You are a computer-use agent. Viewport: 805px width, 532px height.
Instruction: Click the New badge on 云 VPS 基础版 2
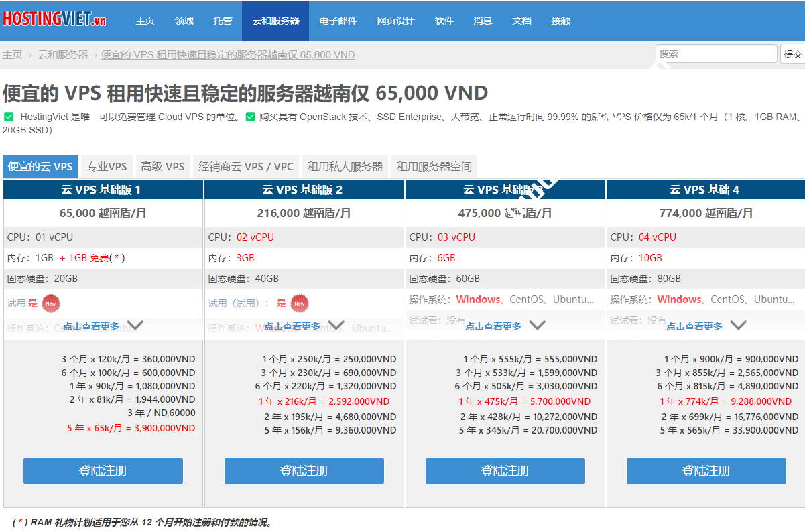[x=300, y=303]
